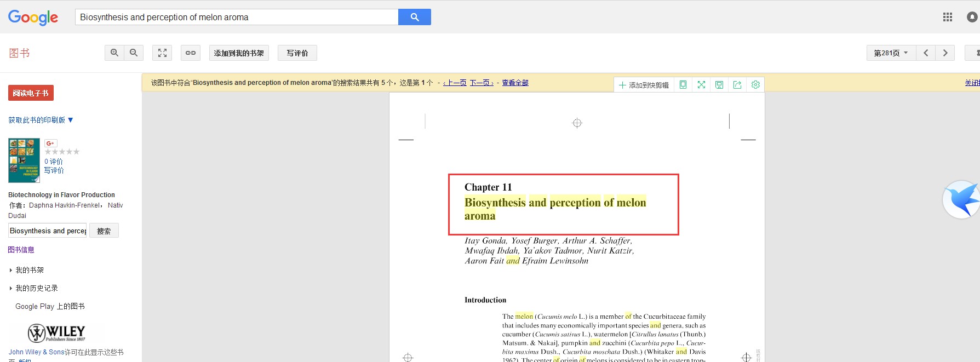Viewport: 980px width, 362px height.
Task: Expand the 获取此书的印刷版 dropdown
Action: [41, 120]
